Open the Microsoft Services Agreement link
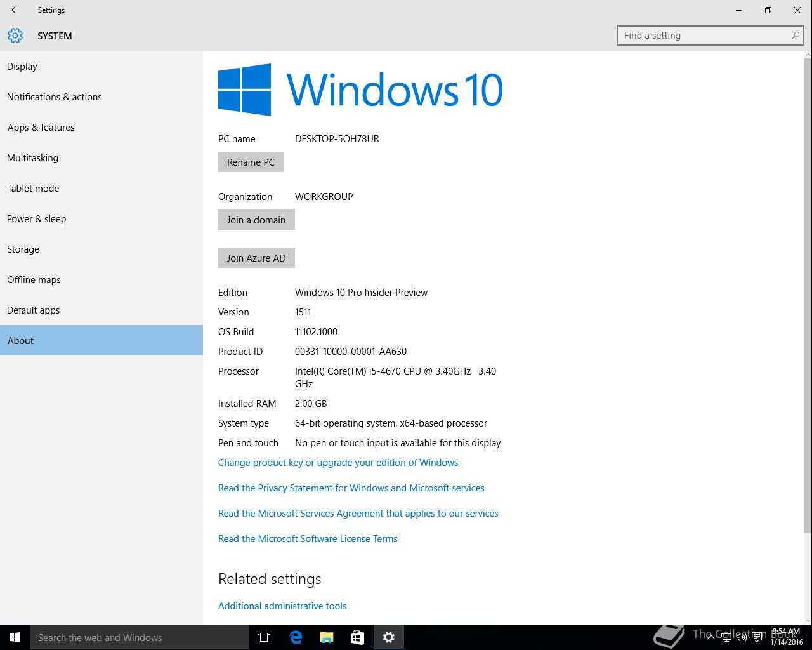This screenshot has height=650, width=812. tap(358, 514)
